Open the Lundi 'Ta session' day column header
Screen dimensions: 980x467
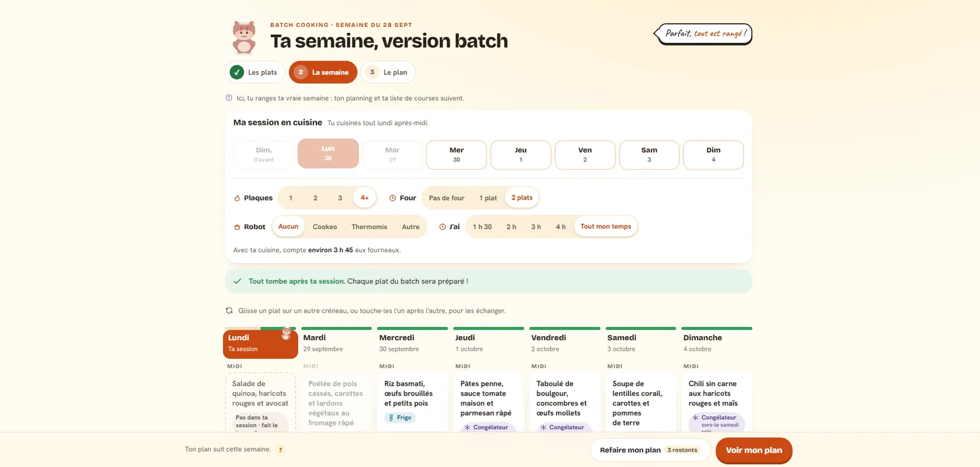coord(260,344)
